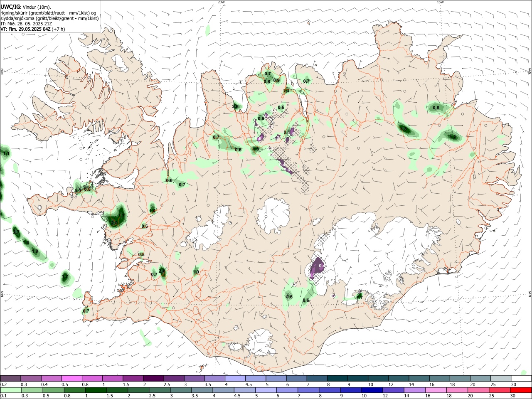Click the 1.1 precipitation value offshore west

pos(6,154)
